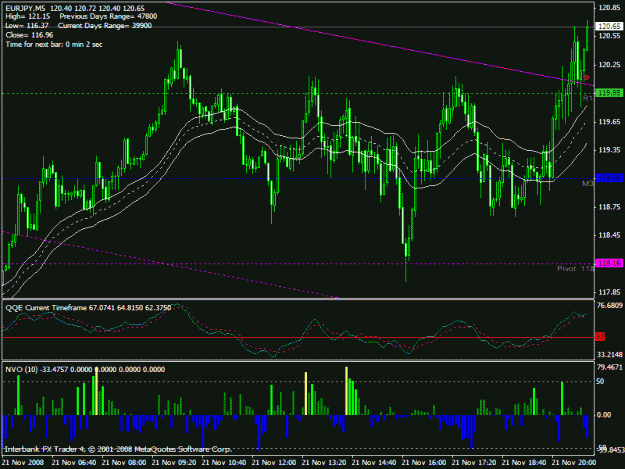The image size is (625, 469).
Task: Click the 119.65 price scale label
Action: pyautogui.click(x=609, y=122)
